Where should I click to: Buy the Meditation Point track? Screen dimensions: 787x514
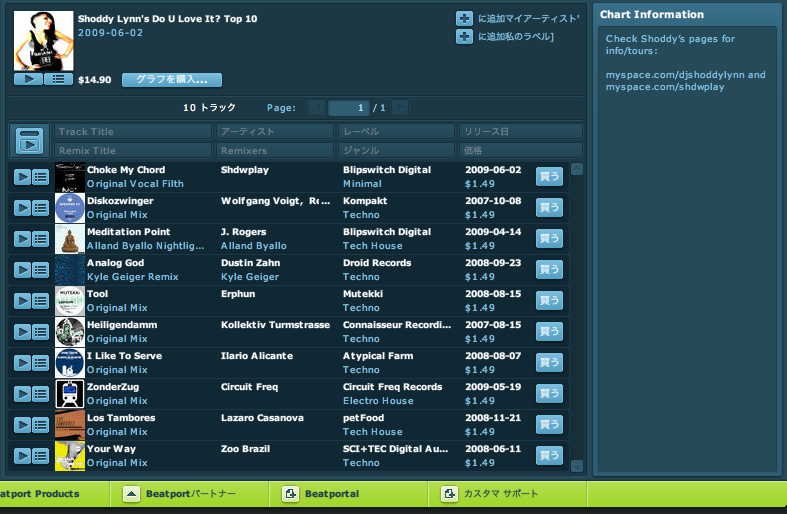(549, 239)
